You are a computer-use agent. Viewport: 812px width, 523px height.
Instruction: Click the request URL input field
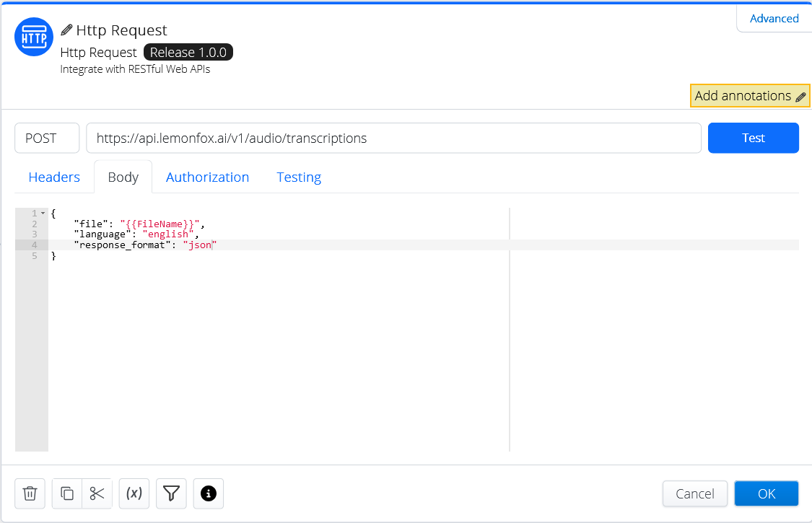pyautogui.click(x=393, y=138)
